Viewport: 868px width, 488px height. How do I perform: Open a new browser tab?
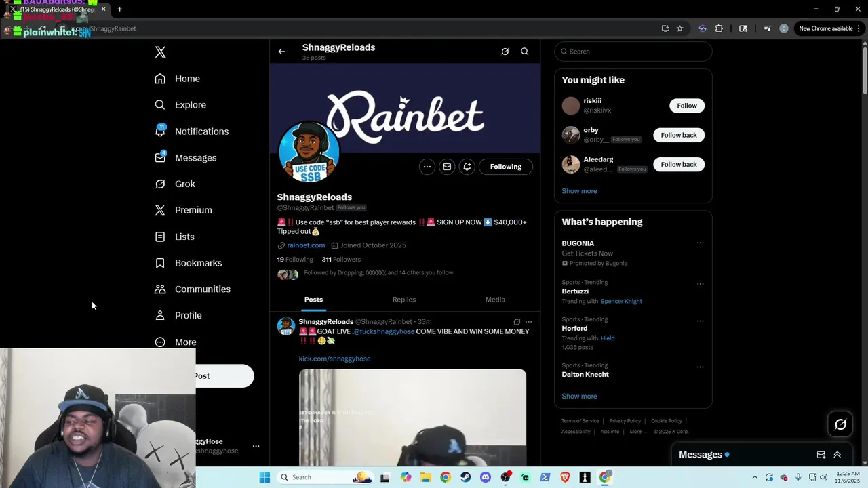point(119,9)
